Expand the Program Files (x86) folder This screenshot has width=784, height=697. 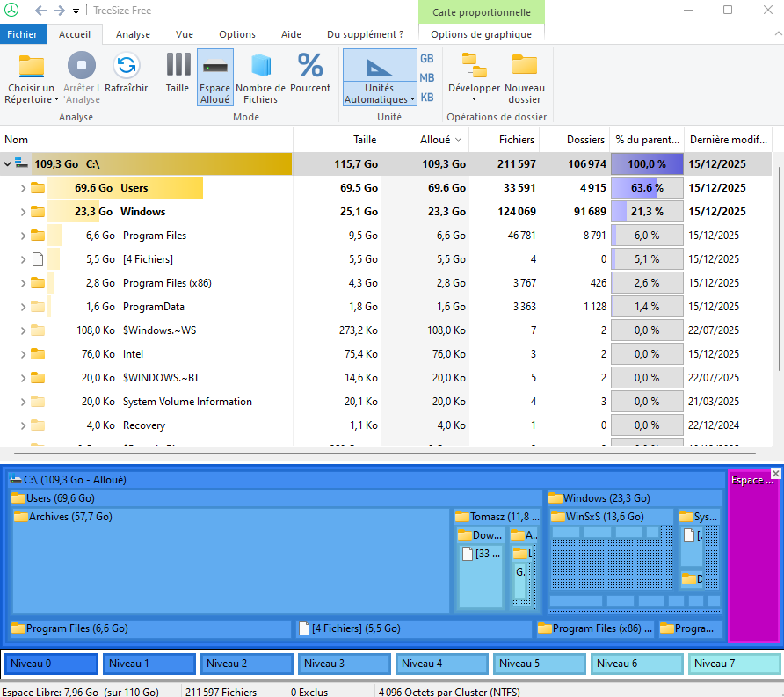[24, 283]
